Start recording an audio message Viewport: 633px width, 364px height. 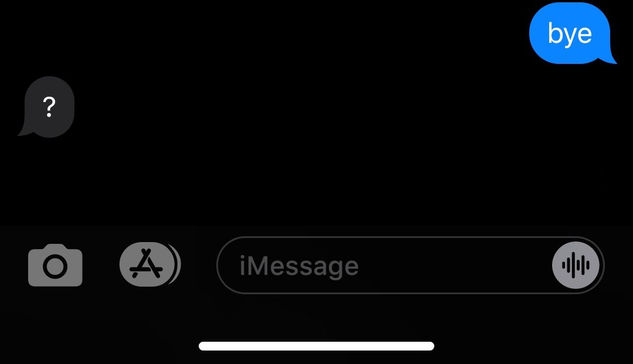click(x=576, y=265)
